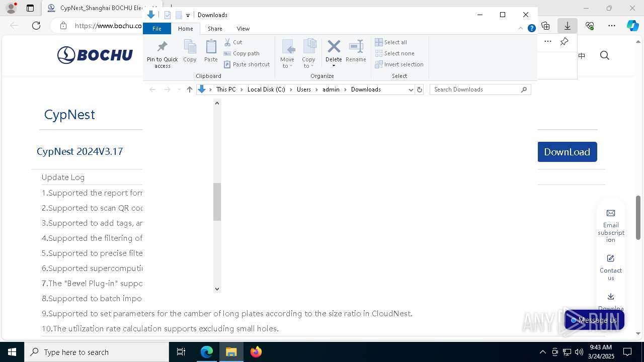644x362 pixels.
Task: Click Local Disk (C:) in address path
Action: click(x=266, y=89)
